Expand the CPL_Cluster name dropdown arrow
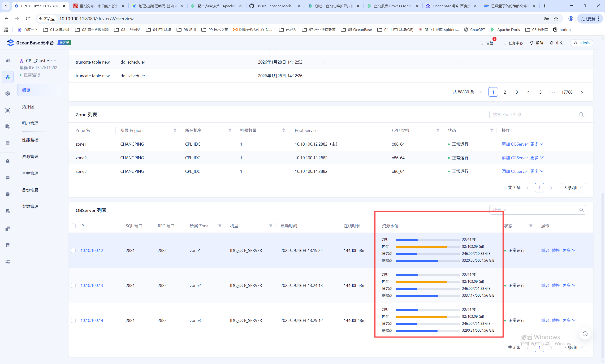Screen dimensions: 605x364 click(x=55, y=61)
